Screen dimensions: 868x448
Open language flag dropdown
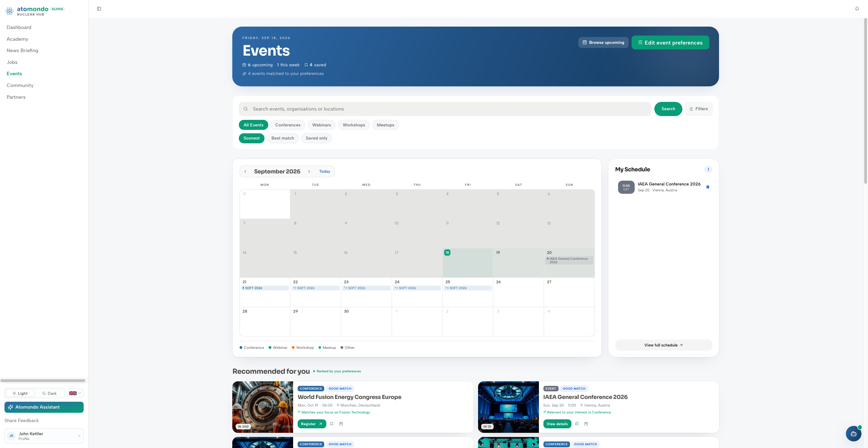tap(75, 393)
